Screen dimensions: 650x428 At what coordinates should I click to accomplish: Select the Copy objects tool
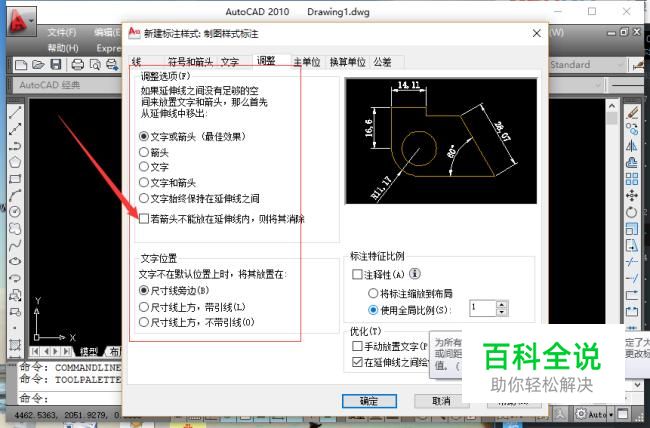point(632,129)
